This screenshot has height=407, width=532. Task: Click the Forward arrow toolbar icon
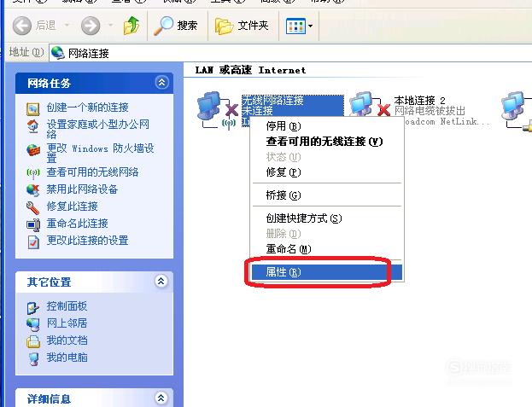tap(91, 26)
